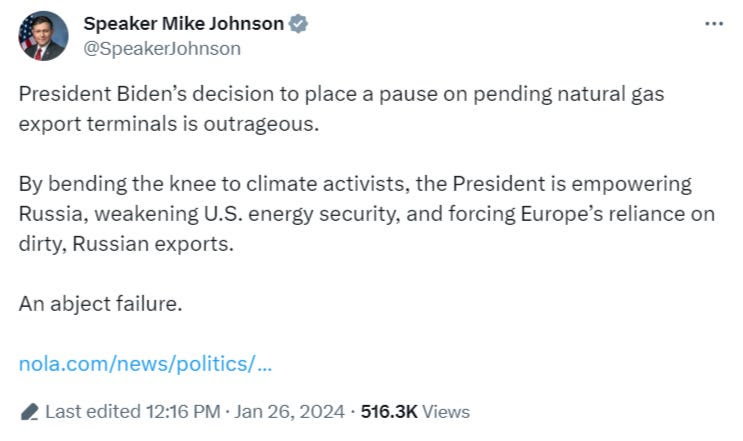Screen dimensions: 743x441
Task: Click the 516.3K view count number
Action: (x=389, y=412)
